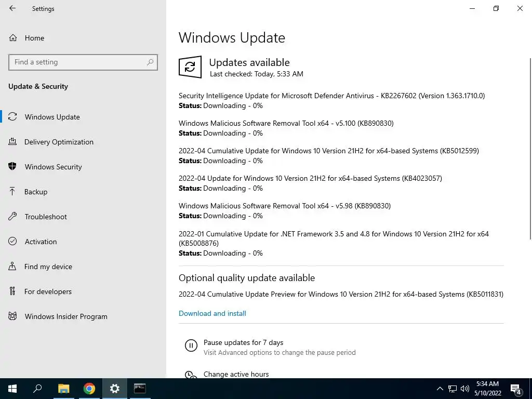Click the Pause updates pause icon
Screen dimensions: 532x399
[x=191, y=345]
